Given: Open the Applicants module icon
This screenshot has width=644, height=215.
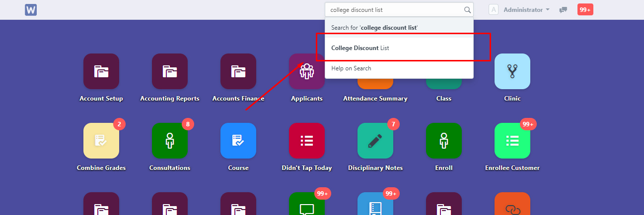Looking at the screenshot, I should 307,71.
